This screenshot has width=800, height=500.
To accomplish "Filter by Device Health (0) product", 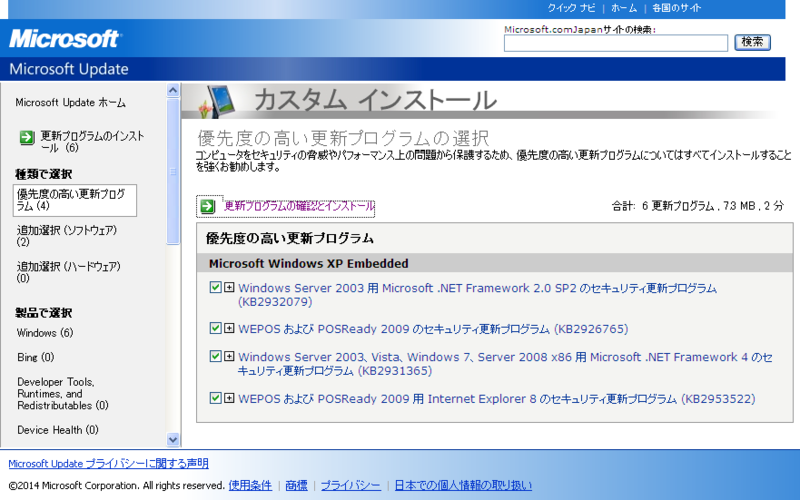I will pos(58,430).
